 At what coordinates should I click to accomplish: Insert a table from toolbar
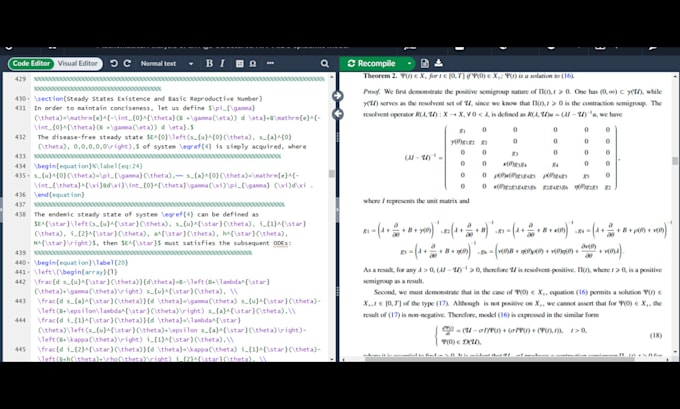tap(239, 63)
